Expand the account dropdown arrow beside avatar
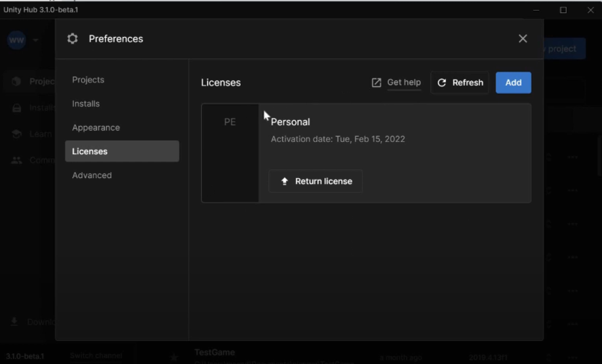The height and width of the screenshot is (364, 602). click(x=35, y=41)
